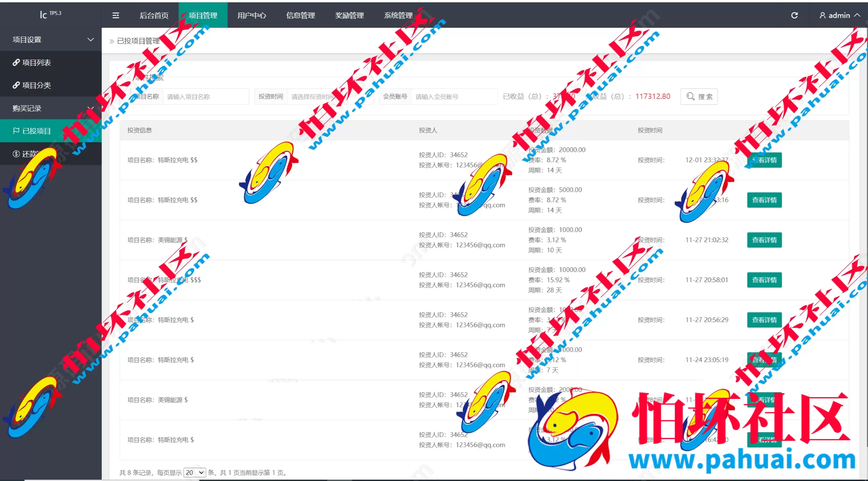Select the 项目管理 tab

[x=203, y=15]
